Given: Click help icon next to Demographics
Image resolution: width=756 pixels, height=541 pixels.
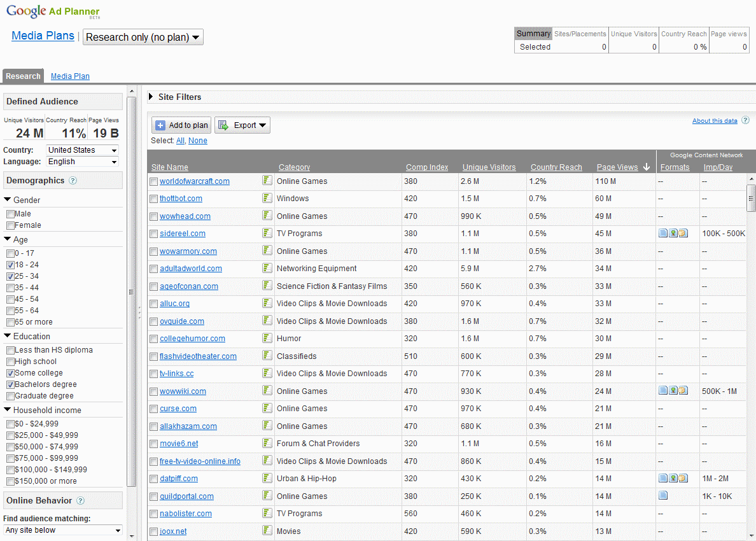Looking at the screenshot, I should pos(73,181).
